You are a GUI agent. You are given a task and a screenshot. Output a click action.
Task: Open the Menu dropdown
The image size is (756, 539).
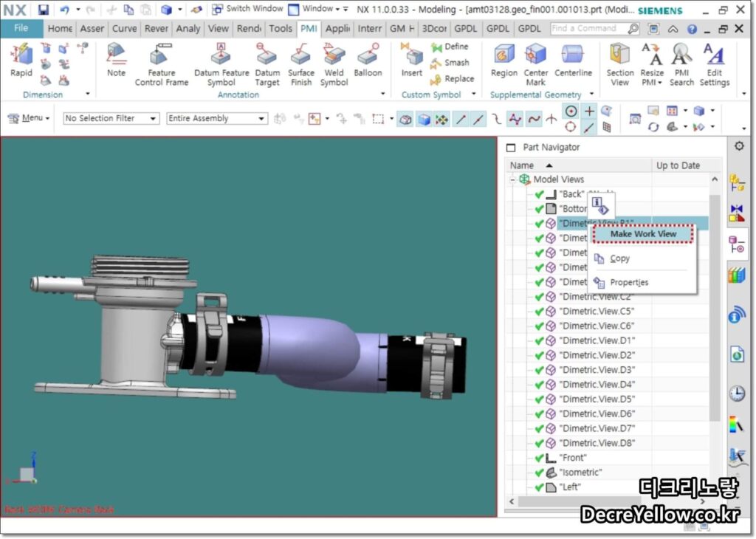point(29,117)
